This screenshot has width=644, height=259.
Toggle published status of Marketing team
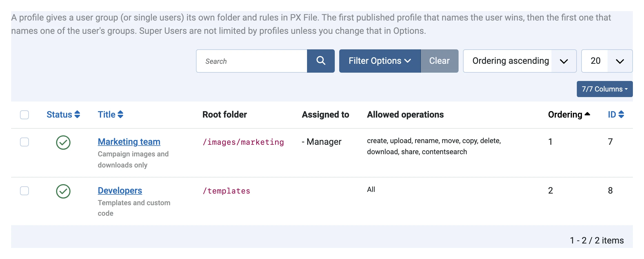(x=63, y=143)
